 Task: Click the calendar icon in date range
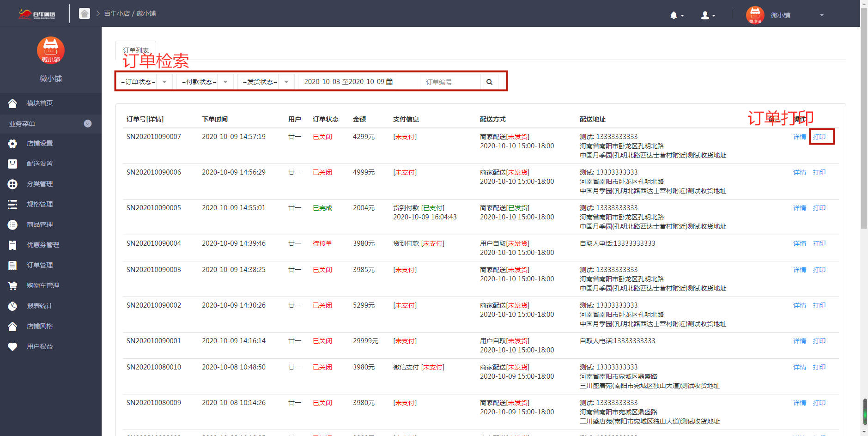click(389, 82)
